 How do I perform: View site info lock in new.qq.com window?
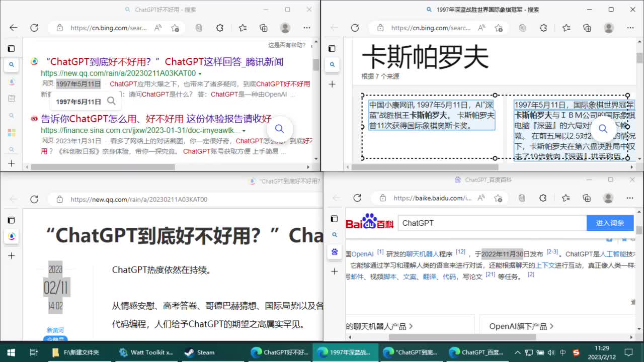pos(59,199)
